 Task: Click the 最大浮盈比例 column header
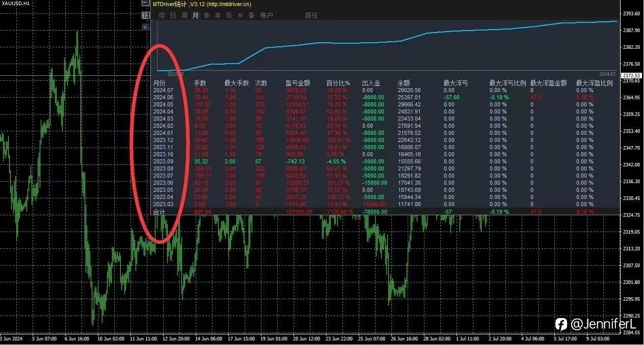(594, 82)
